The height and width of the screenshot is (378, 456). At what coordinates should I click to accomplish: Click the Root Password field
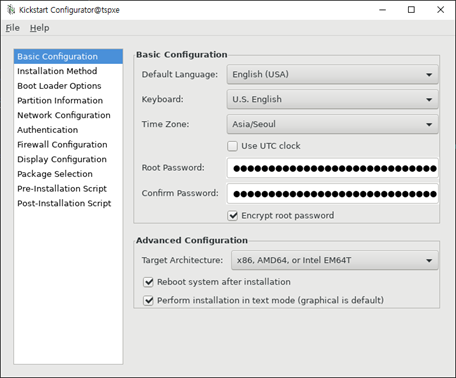[333, 168]
